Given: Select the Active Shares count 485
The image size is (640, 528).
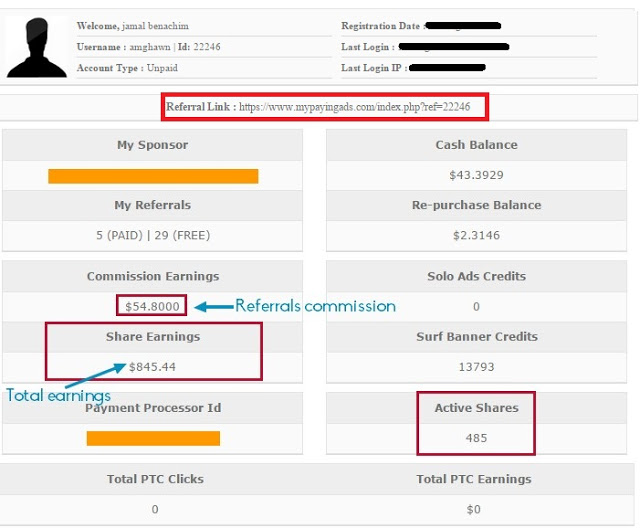Looking at the screenshot, I should (x=476, y=438).
